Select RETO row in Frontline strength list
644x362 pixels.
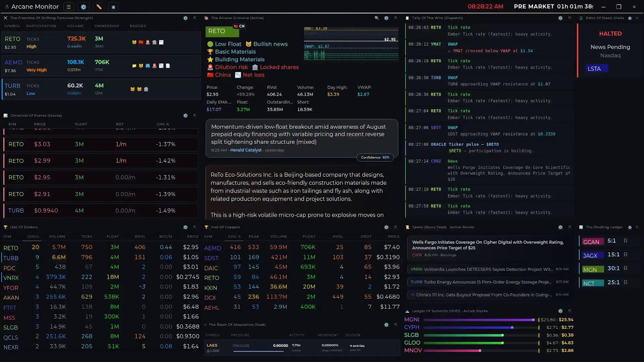coord(101,42)
